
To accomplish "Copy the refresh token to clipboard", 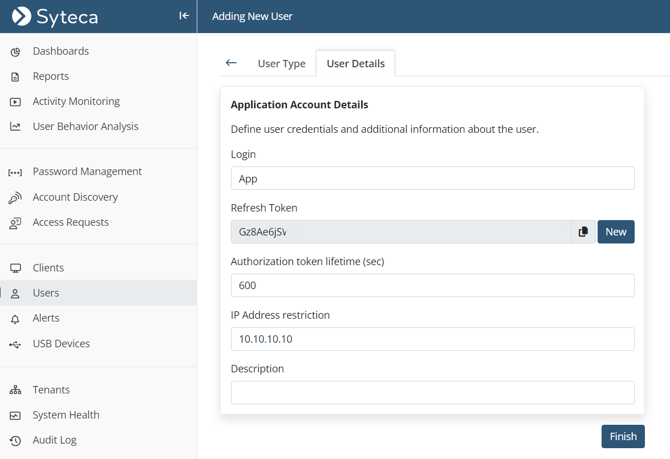I will click(x=583, y=232).
